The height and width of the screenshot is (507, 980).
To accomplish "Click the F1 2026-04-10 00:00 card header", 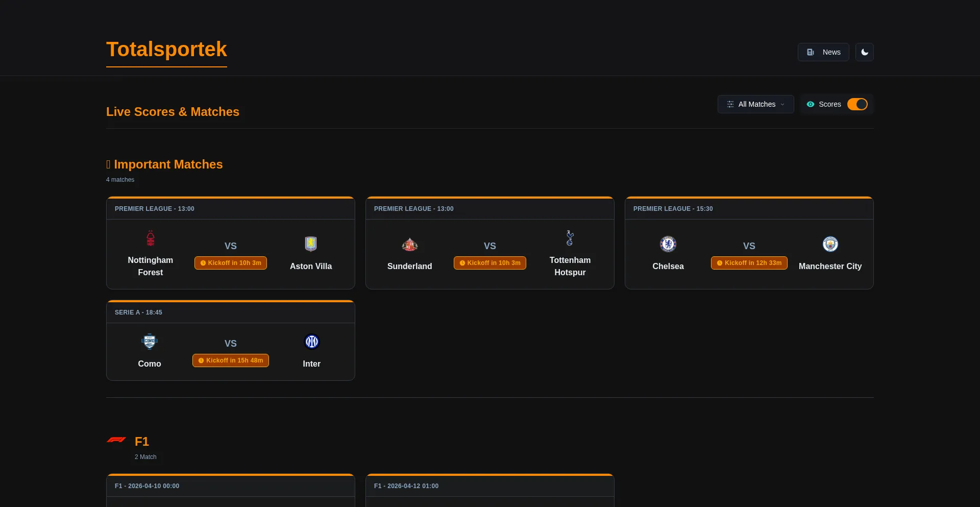I will point(231,486).
